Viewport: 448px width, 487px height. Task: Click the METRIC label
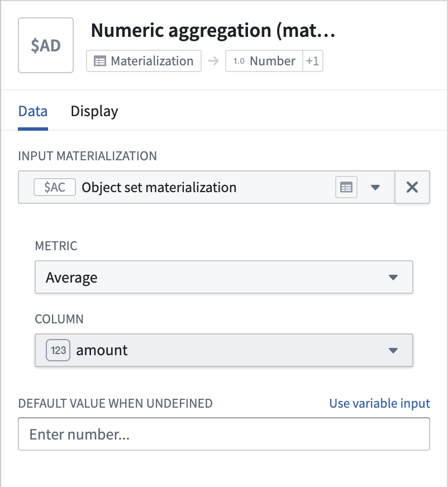pos(56,246)
